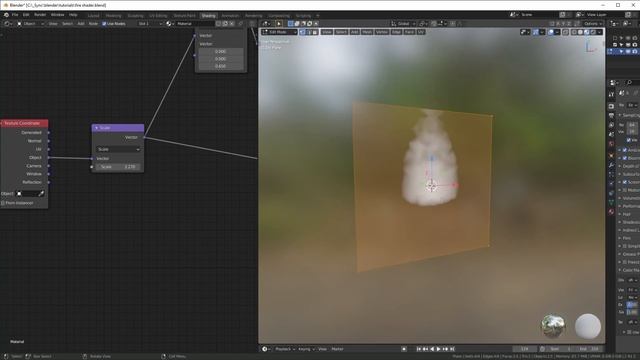Click the Output properties tab icon

[611, 116]
